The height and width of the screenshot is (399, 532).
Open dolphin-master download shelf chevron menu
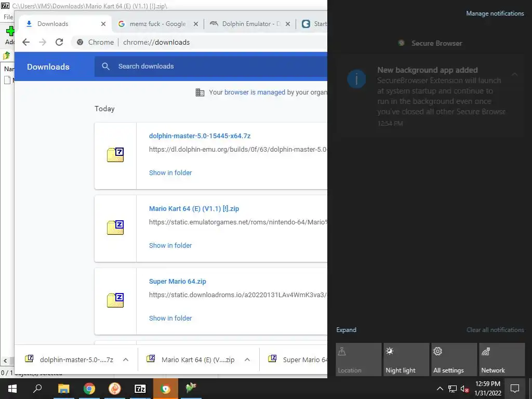click(x=126, y=360)
